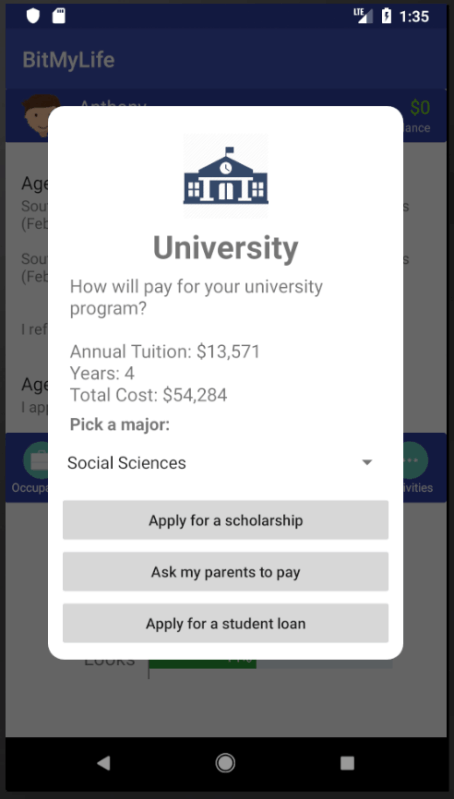Open recent apps with the square button
The height and width of the screenshot is (799, 454).
pos(347,763)
